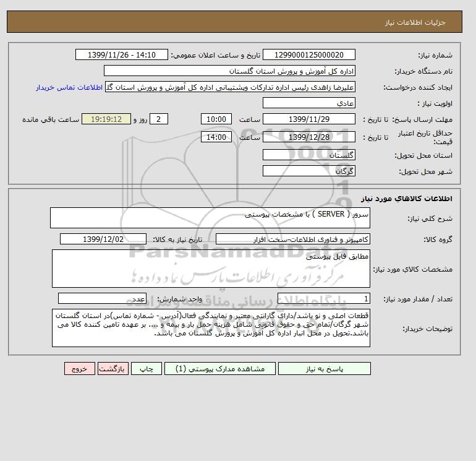The image size is (476, 461).
Task: Click the نام دستگاه خریدار label
Action: (x=423, y=71)
